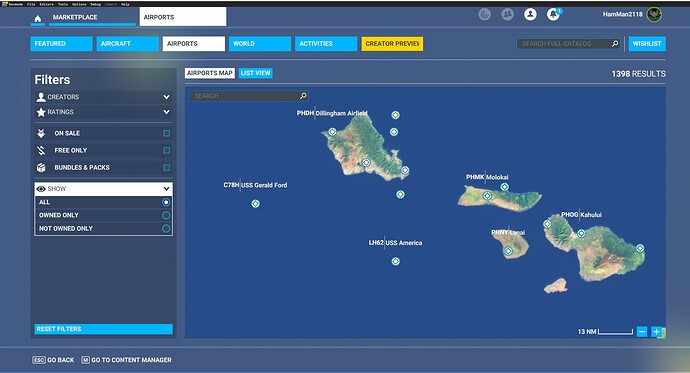This screenshot has width=690, height=373.
Task: Enable the On Sale checkbox
Action: (x=166, y=133)
